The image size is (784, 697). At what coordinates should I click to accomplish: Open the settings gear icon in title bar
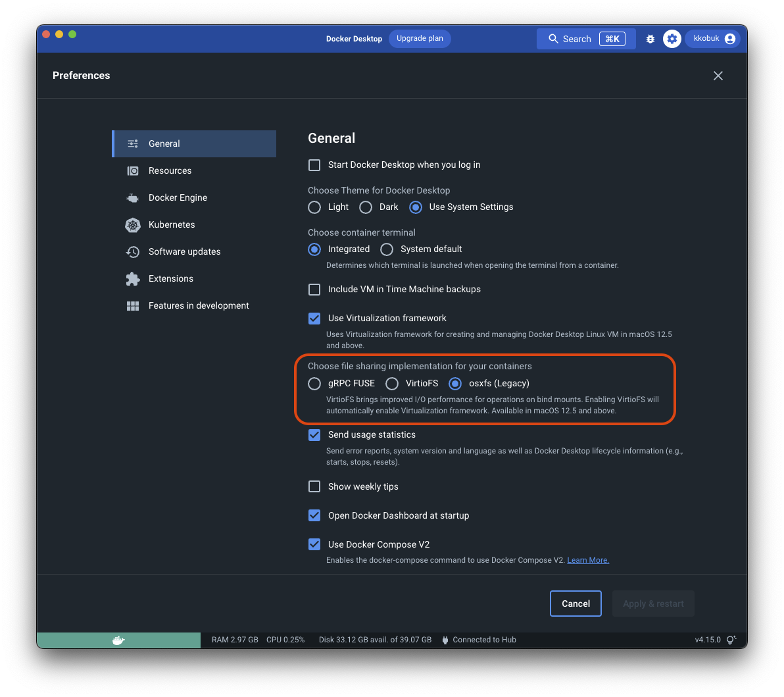672,39
